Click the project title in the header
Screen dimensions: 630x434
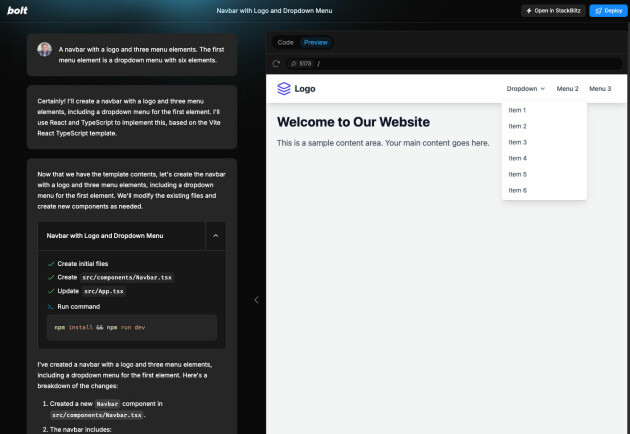click(274, 11)
